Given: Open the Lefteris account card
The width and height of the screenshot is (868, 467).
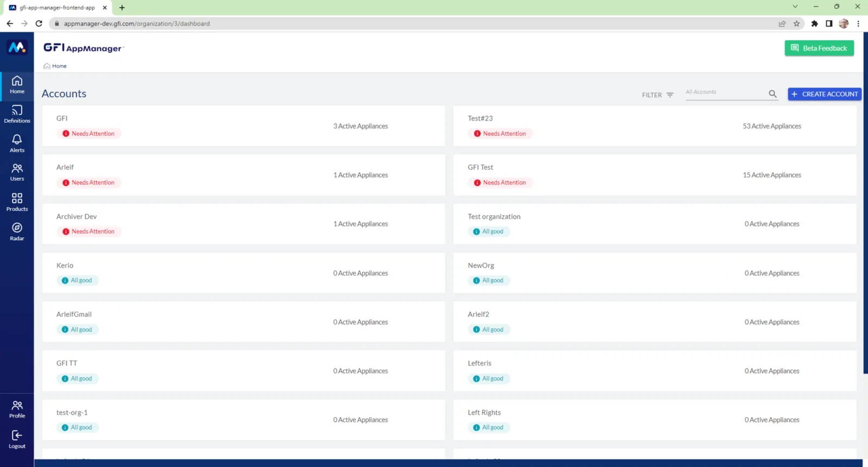Looking at the screenshot, I should pos(655,371).
